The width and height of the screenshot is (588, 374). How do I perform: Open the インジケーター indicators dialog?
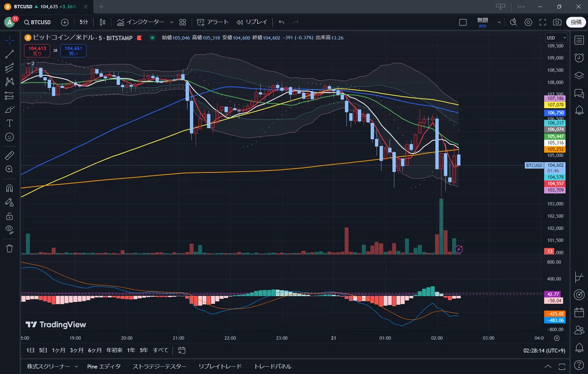pos(140,22)
